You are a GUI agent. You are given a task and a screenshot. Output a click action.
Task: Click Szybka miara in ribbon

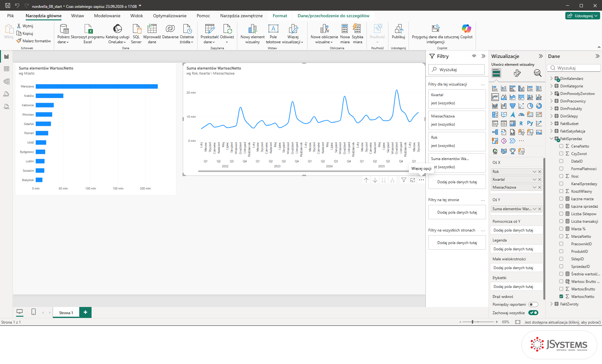coord(357,34)
